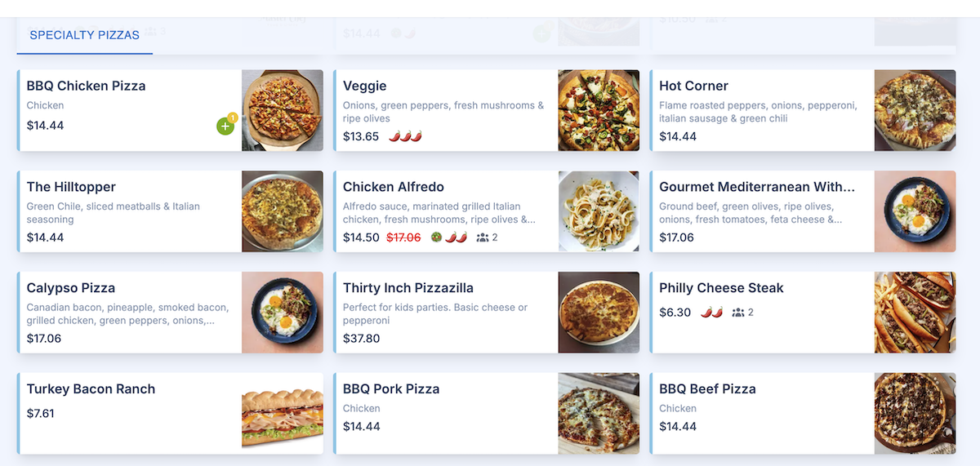Click the serves-people icon on Chicken Alfredo
Image resolution: width=980 pixels, height=466 pixels.
click(483, 237)
